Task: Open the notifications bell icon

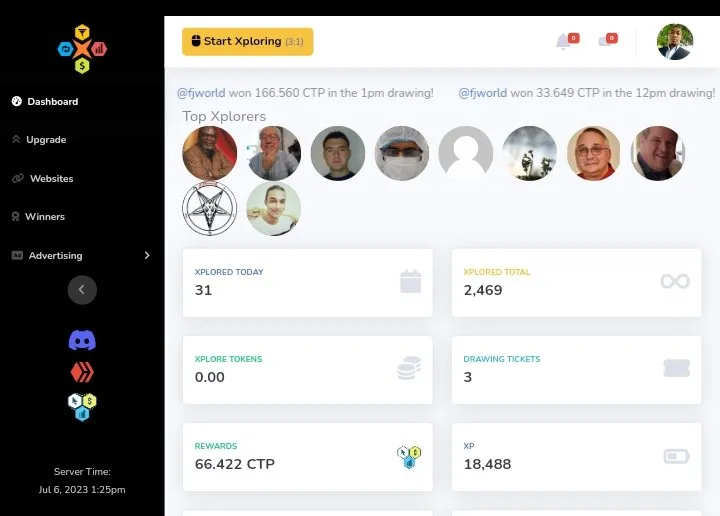Action: point(563,42)
